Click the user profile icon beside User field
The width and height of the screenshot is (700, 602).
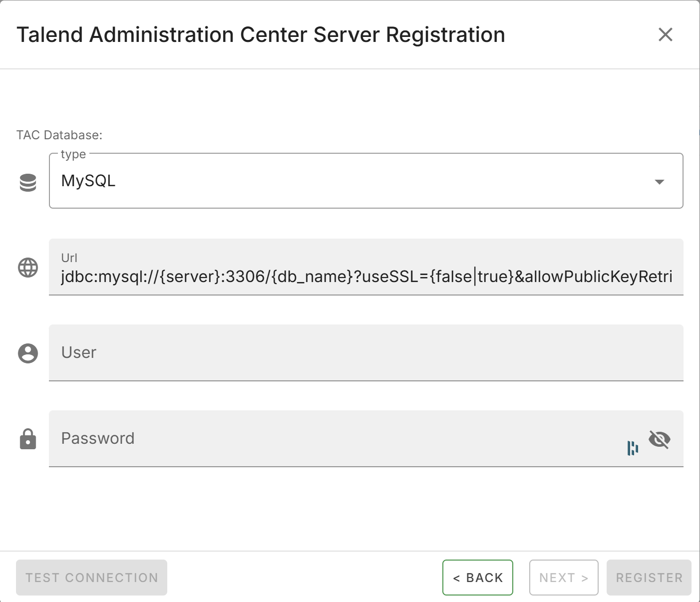point(27,353)
